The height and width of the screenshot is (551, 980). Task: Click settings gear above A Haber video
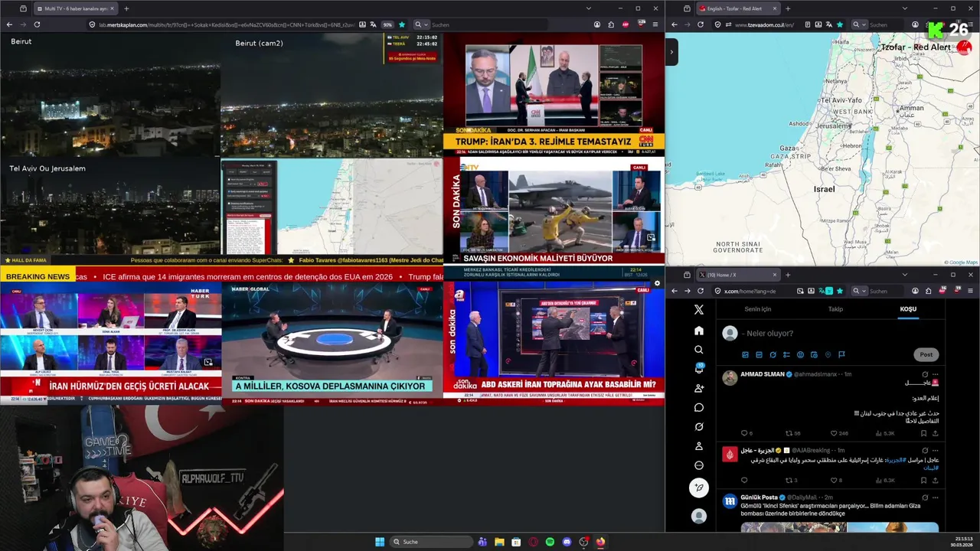(x=656, y=284)
